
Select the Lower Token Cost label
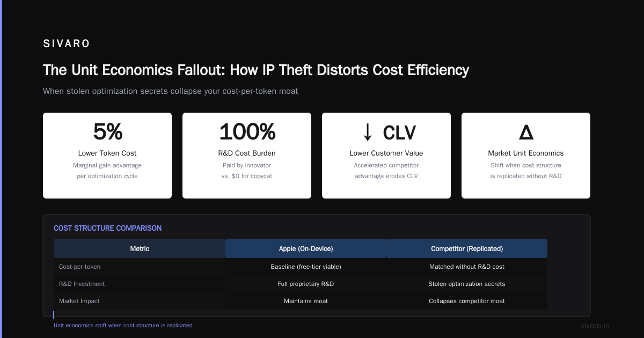pos(107,153)
